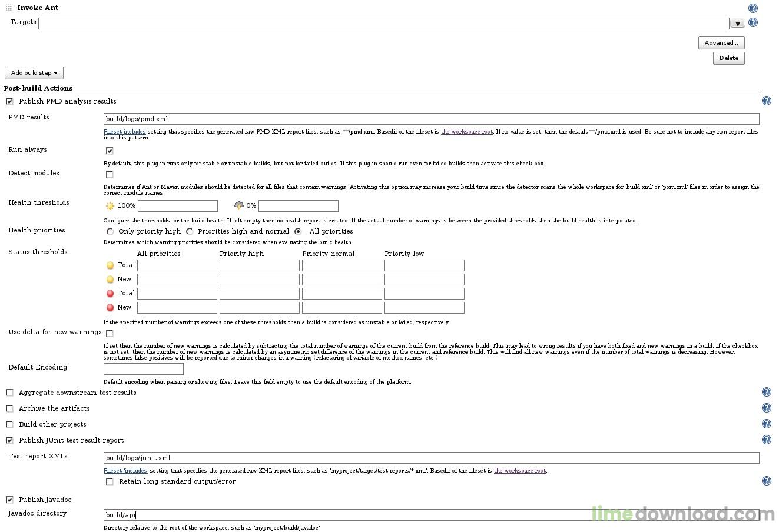The height and width of the screenshot is (532, 779).
Task: Click yellow ball icon for unstable New
Action: click(110, 280)
